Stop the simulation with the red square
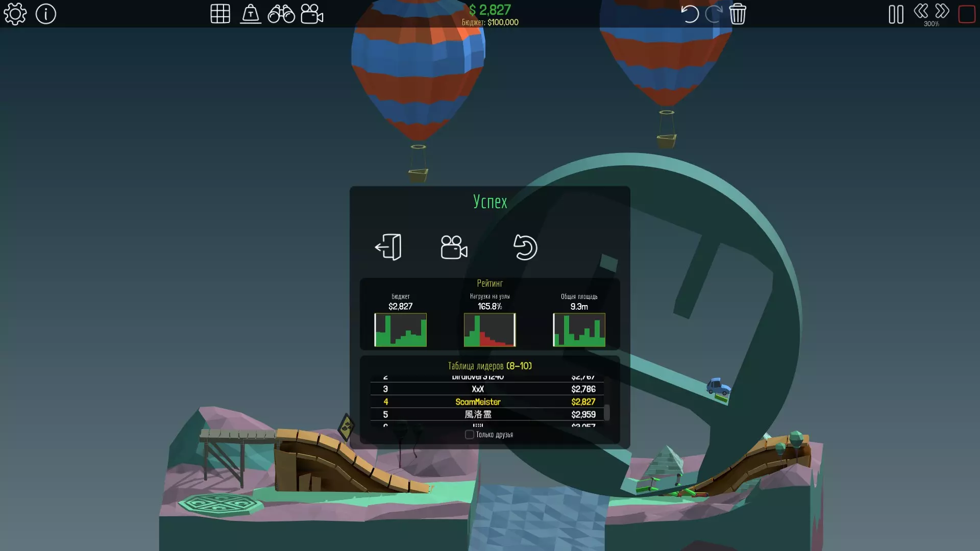This screenshot has height=551, width=980. [967, 14]
